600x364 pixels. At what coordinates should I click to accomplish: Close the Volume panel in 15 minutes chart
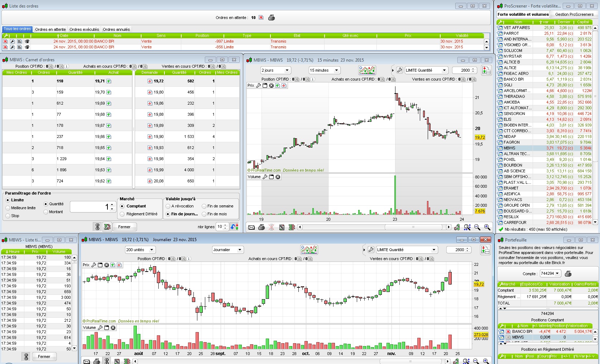pos(278,177)
